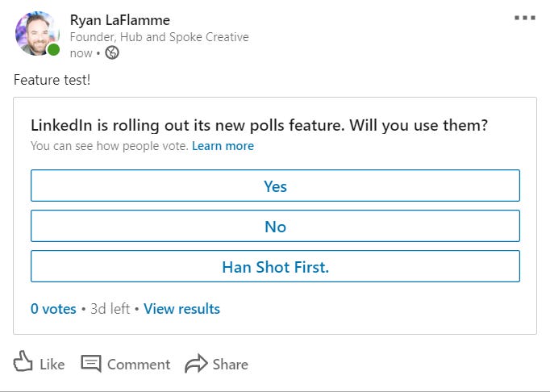Click the globe visibility icon

click(112, 53)
